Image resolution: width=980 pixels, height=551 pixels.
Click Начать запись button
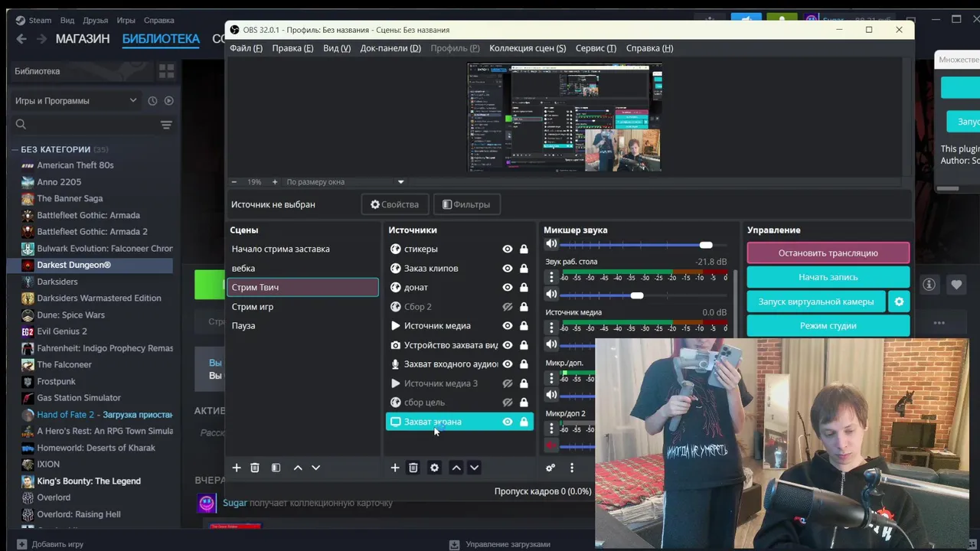click(828, 277)
